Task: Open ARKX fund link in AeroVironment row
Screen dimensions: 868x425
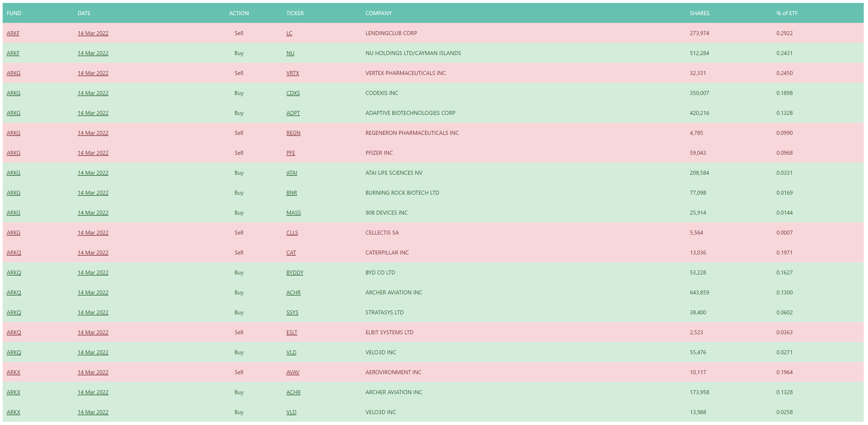Action: [14, 372]
